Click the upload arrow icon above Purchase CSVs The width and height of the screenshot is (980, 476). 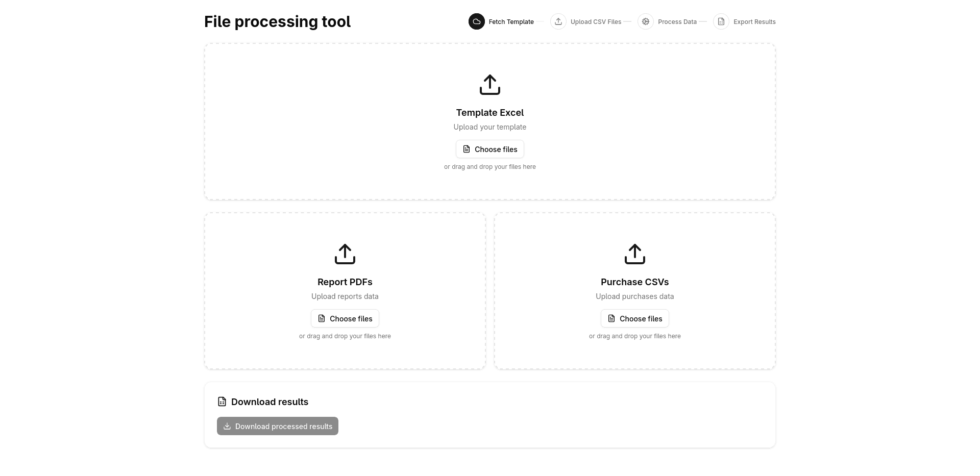(635, 254)
